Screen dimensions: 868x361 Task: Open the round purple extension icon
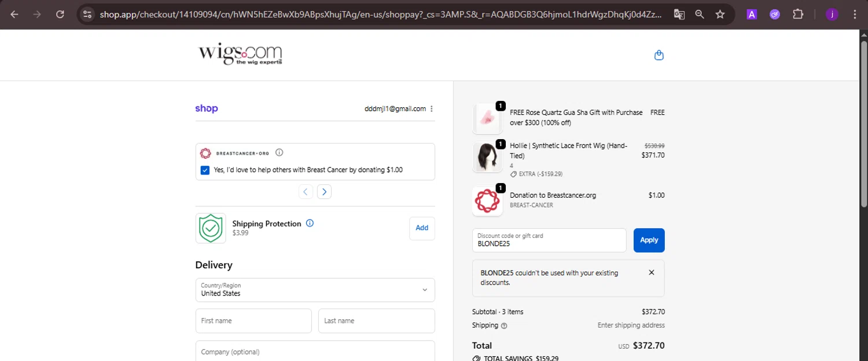tap(775, 14)
